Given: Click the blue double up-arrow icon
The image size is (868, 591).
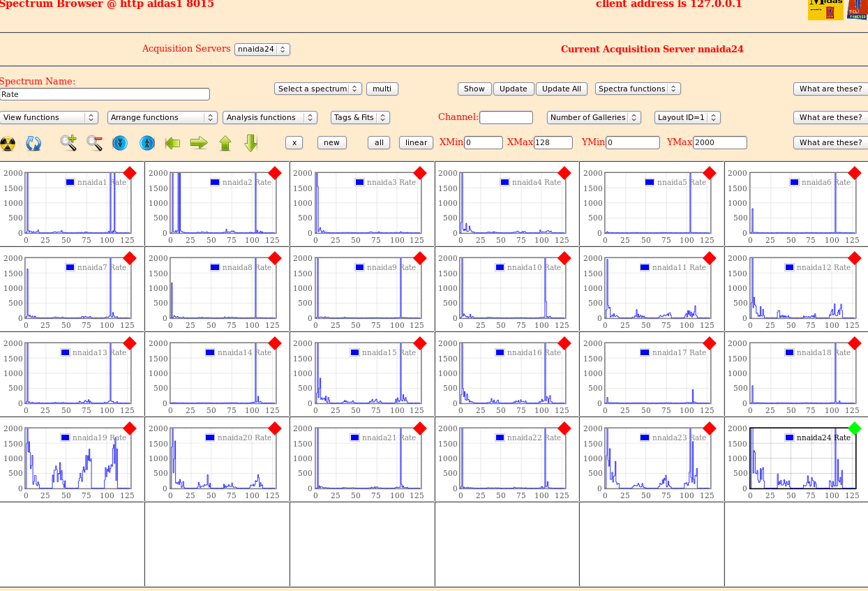Looking at the screenshot, I should 147,143.
